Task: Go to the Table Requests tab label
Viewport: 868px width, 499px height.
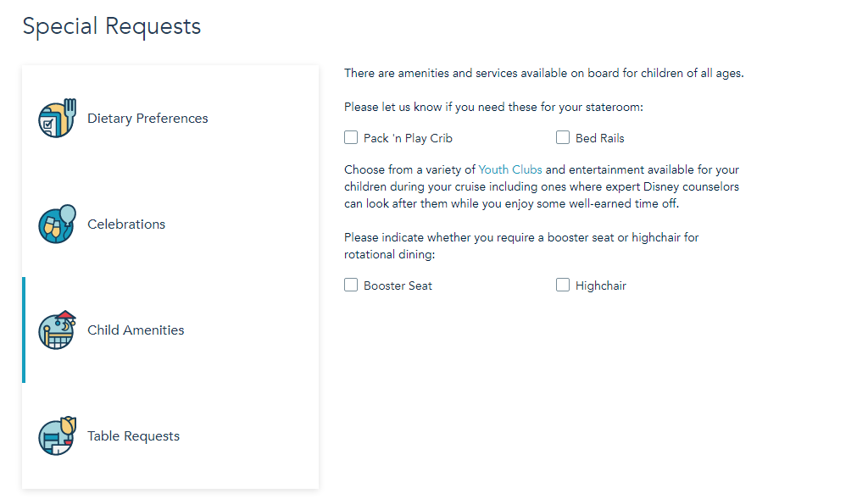Action: tap(133, 436)
